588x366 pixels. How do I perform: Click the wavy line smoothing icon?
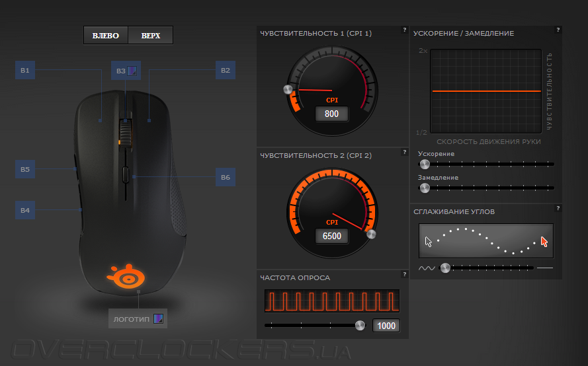[427, 268]
